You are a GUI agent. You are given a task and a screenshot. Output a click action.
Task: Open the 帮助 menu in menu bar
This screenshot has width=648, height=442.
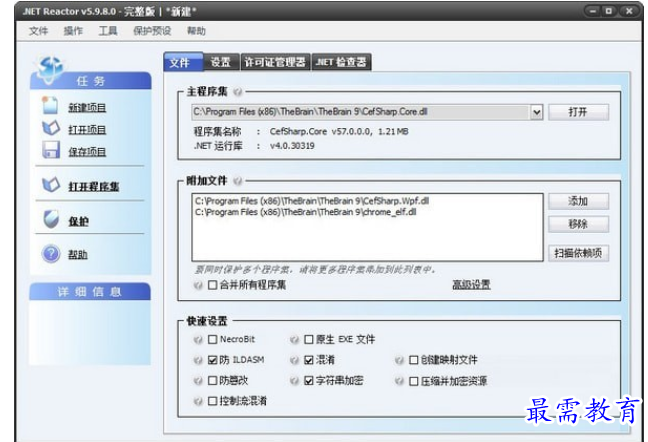pyautogui.click(x=196, y=31)
